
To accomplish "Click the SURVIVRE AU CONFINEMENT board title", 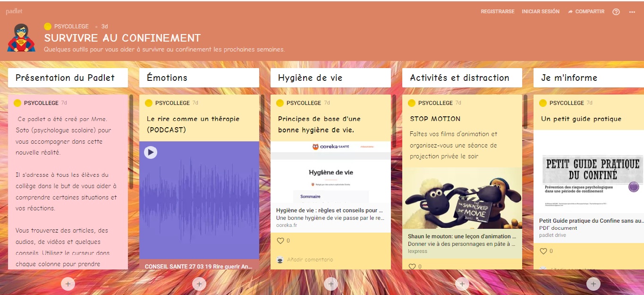I will coord(122,38).
